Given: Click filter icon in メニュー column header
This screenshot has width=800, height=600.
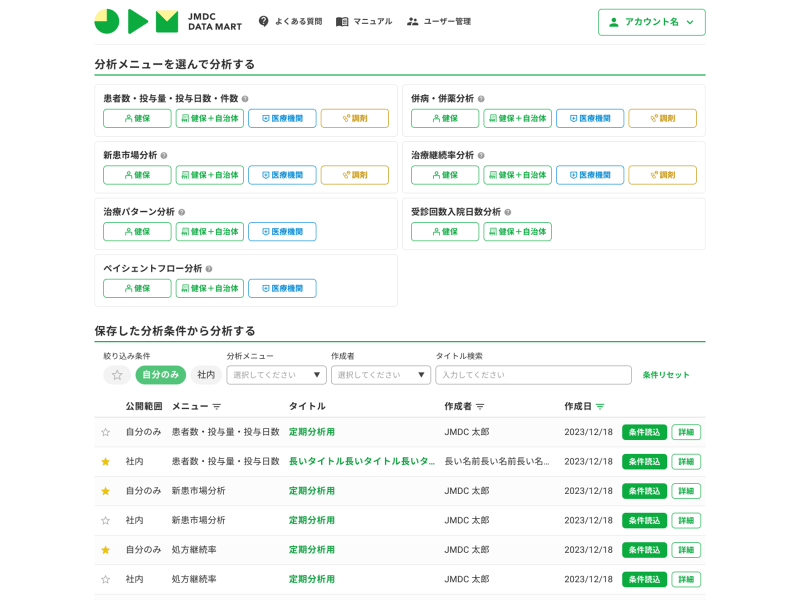Looking at the screenshot, I should [217, 407].
